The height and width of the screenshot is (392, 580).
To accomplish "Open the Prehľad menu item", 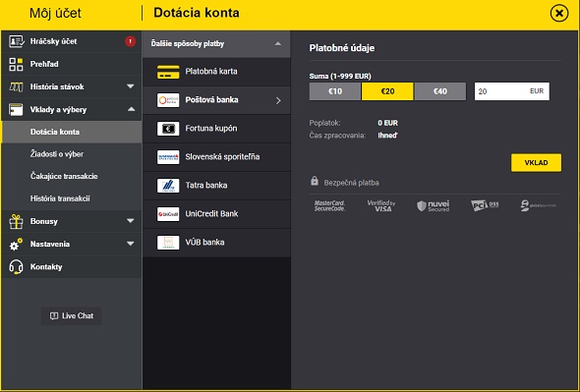I will tap(72, 64).
